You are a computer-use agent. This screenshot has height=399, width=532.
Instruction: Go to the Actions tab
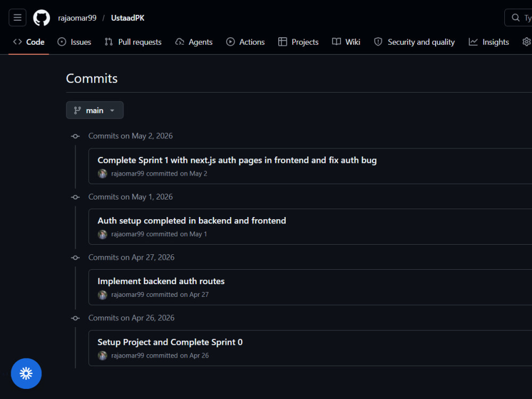pos(245,41)
